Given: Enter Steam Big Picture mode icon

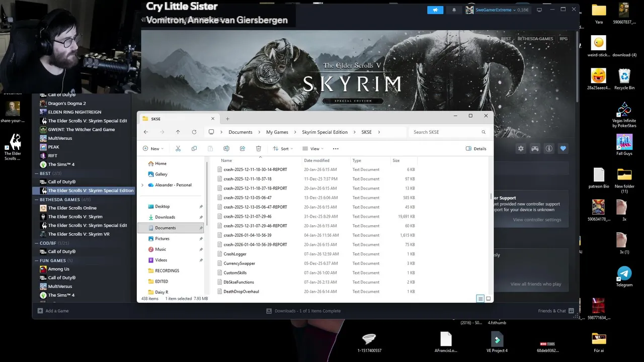Looking at the screenshot, I should click(x=539, y=10).
